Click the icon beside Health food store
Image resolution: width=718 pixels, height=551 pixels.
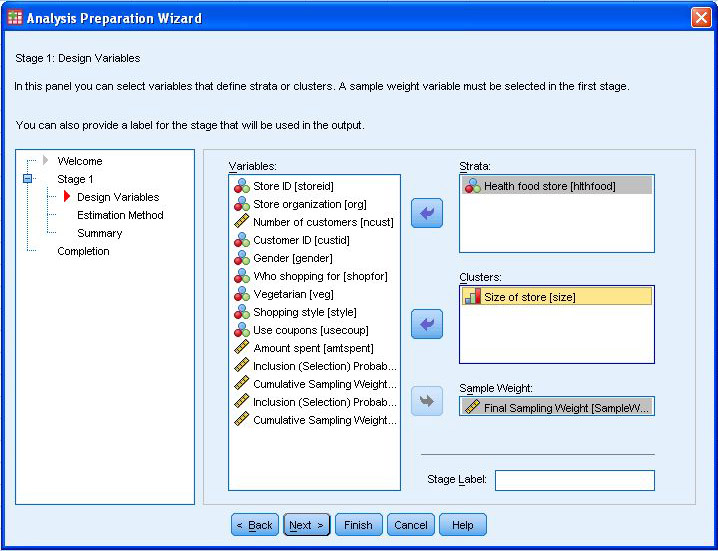(x=472, y=186)
